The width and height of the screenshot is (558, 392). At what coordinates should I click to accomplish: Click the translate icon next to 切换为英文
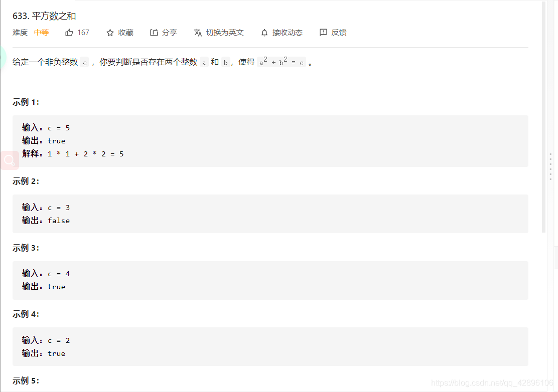[x=198, y=32]
